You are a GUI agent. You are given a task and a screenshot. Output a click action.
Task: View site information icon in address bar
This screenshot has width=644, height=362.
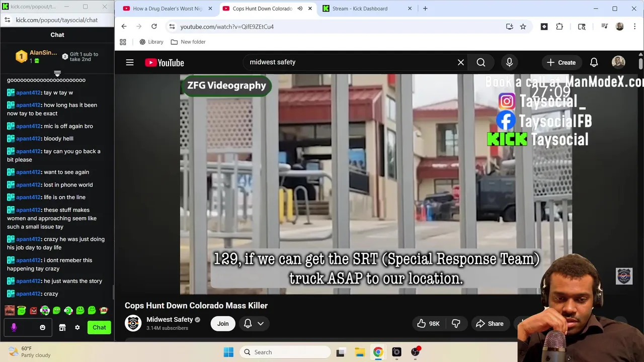[x=172, y=27]
